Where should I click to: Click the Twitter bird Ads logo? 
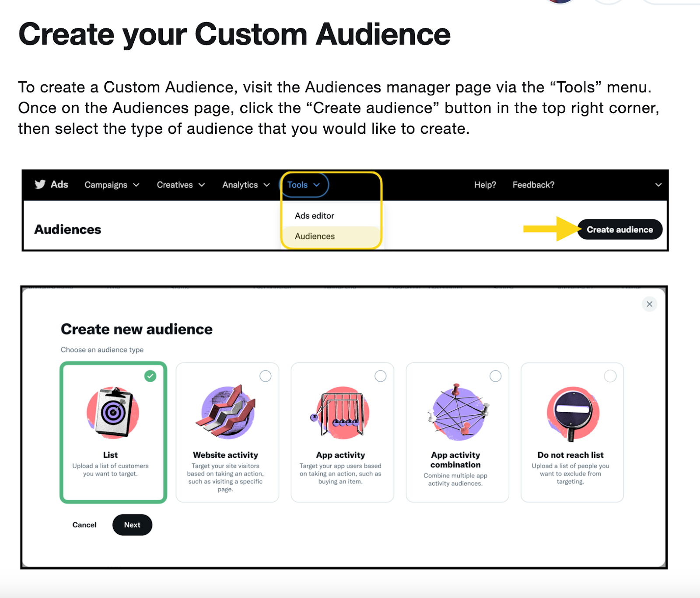pos(51,184)
